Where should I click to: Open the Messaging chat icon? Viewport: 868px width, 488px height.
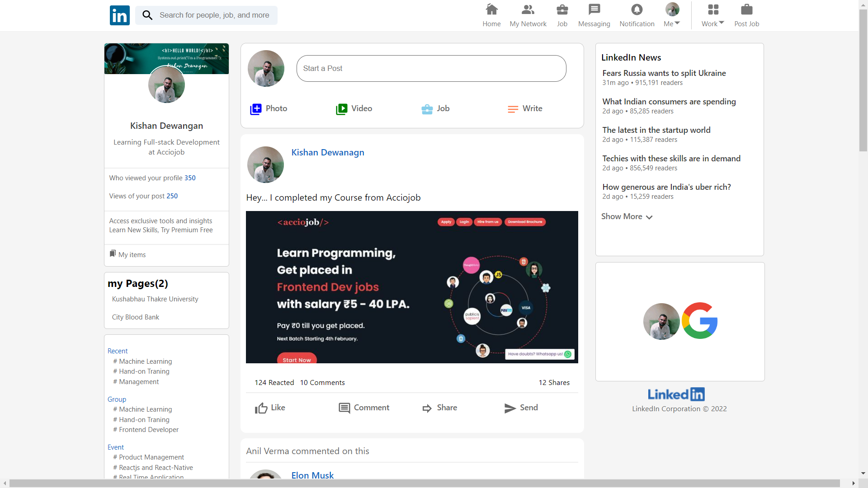(x=594, y=9)
